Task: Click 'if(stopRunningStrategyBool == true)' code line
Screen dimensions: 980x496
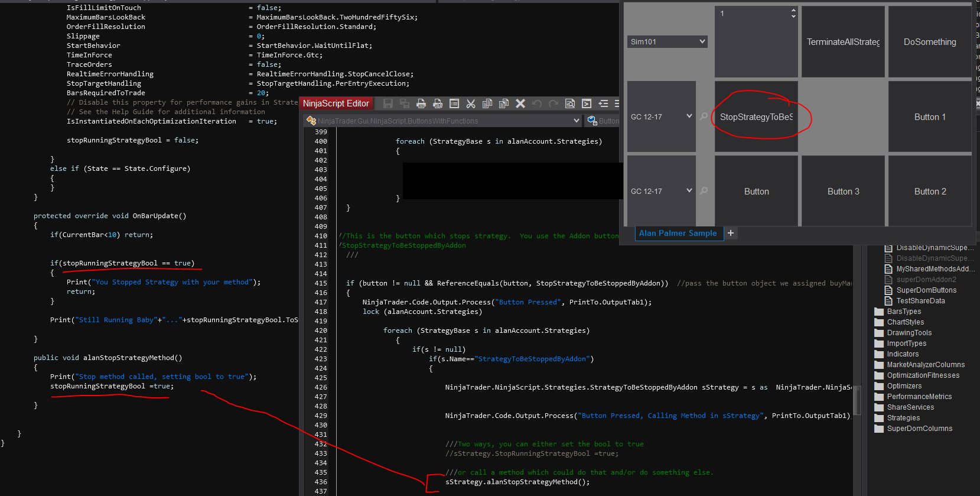Action: coord(122,263)
